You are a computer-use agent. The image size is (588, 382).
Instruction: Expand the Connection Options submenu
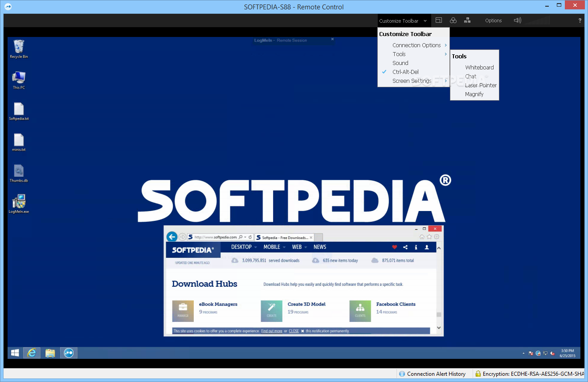413,45
